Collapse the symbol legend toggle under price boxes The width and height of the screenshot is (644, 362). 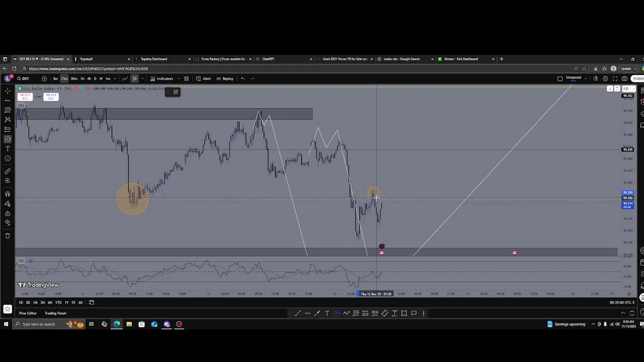(21, 106)
